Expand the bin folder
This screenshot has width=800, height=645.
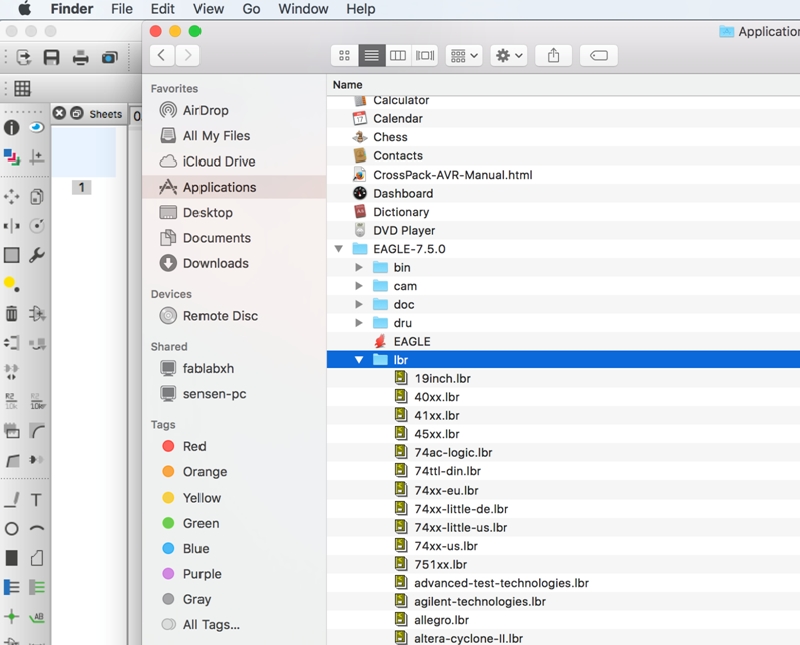[x=359, y=267]
